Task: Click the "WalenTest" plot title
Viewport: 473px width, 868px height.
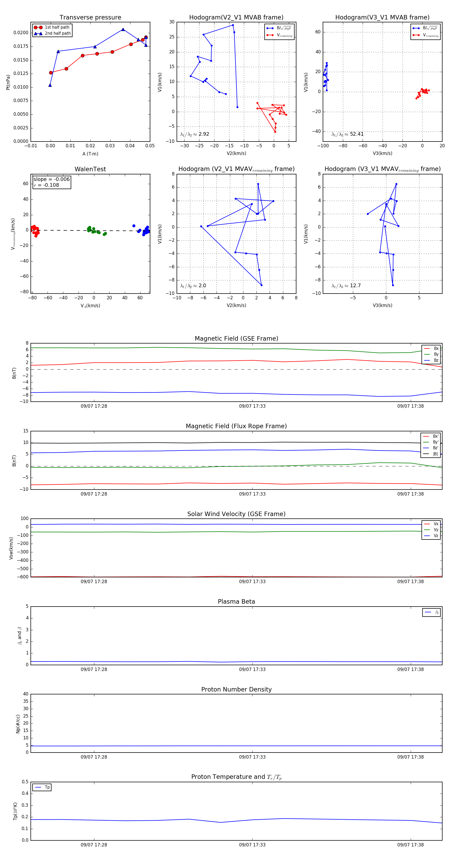Action: [90, 169]
